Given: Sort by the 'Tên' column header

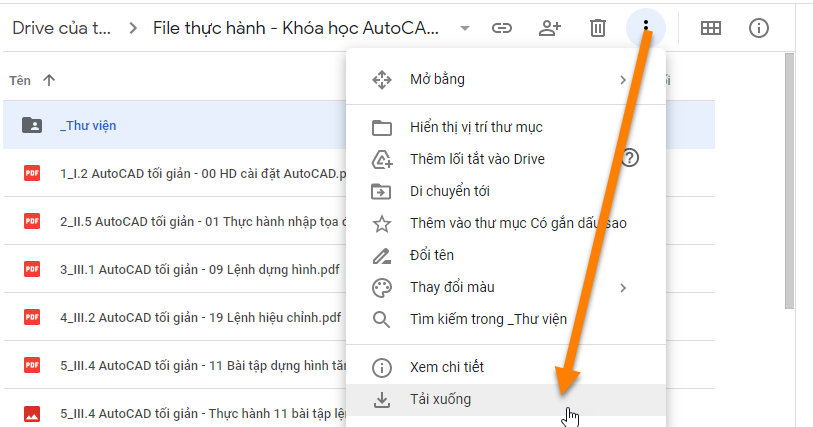Looking at the screenshot, I should [x=20, y=80].
